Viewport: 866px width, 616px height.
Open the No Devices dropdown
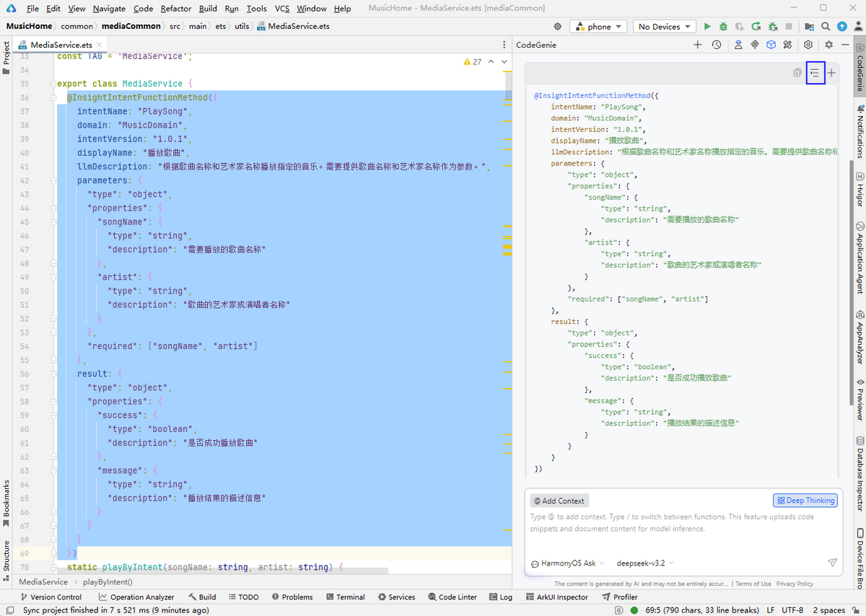click(x=664, y=27)
